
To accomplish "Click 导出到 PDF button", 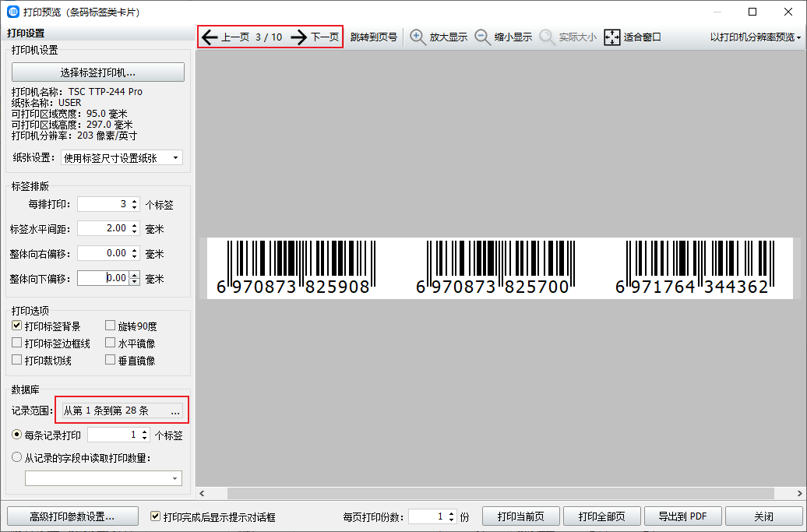I will (x=682, y=516).
